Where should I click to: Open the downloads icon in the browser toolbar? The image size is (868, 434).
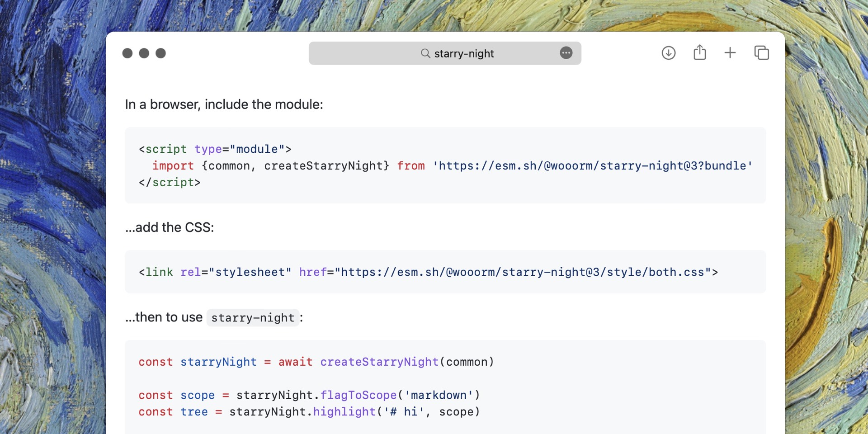click(668, 53)
